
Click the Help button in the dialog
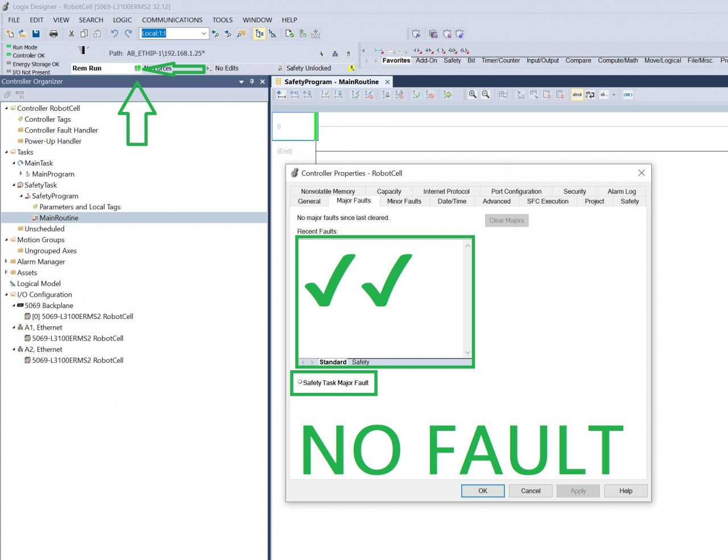pyautogui.click(x=626, y=491)
